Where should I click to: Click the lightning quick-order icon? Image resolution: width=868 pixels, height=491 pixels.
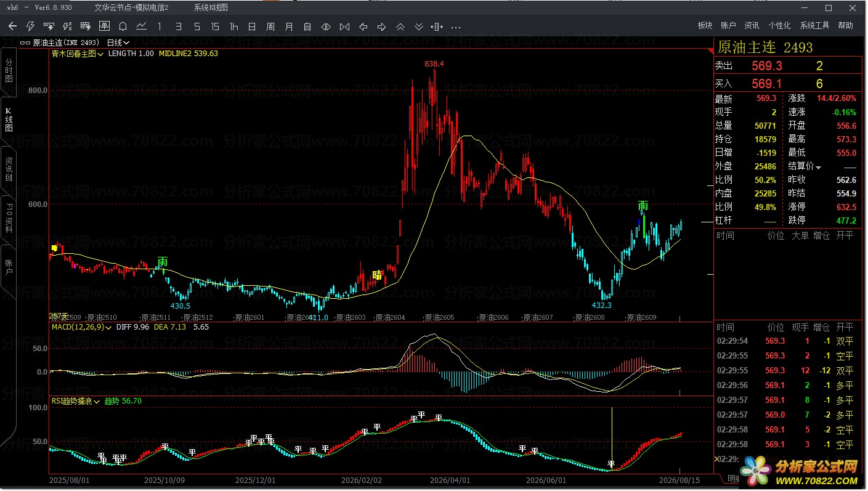pos(30,26)
